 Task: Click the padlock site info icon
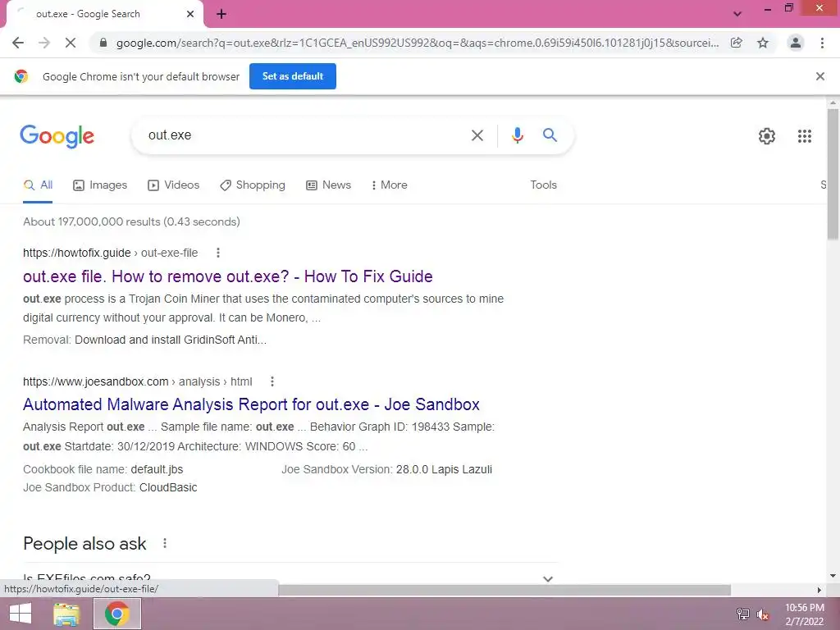coord(103,43)
